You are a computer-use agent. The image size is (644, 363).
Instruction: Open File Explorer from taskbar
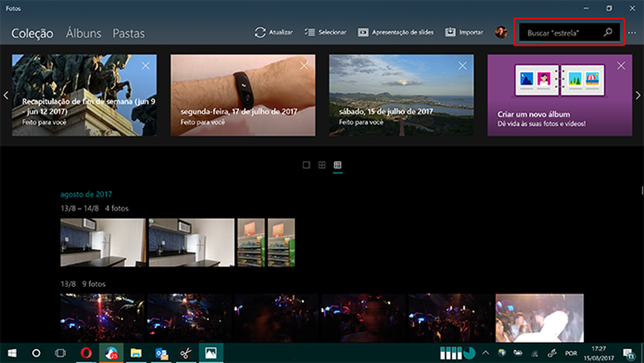pyautogui.click(x=136, y=353)
